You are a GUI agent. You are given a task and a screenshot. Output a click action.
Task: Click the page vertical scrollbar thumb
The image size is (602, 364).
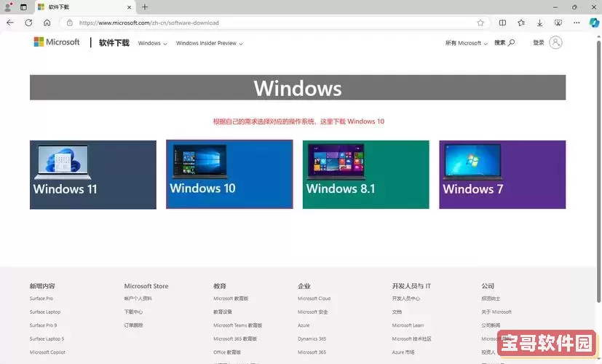point(598,171)
